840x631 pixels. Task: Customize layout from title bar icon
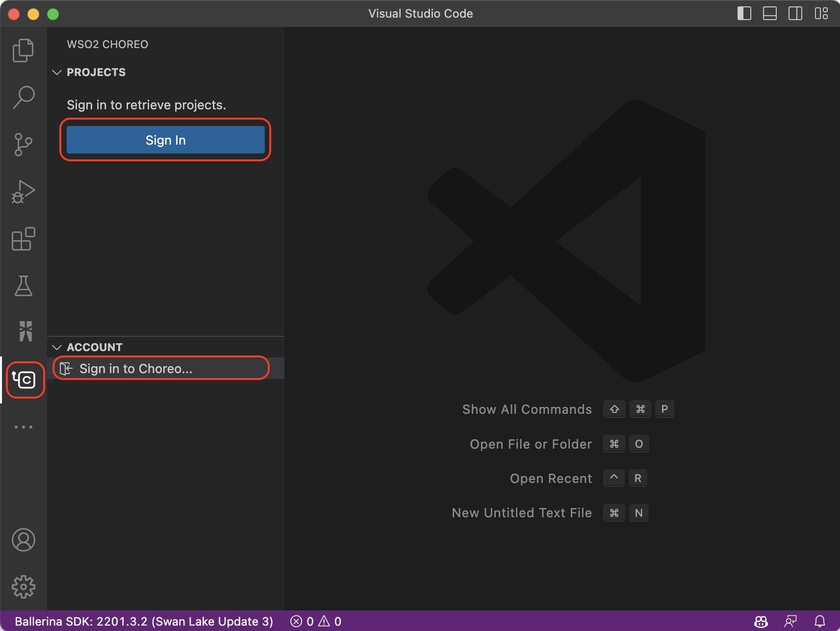821,13
